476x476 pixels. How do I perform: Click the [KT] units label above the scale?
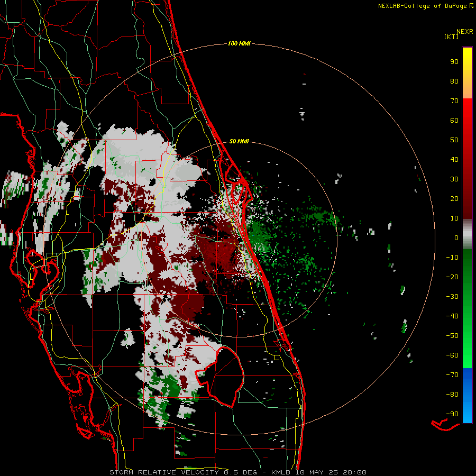[x=451, y=36]
